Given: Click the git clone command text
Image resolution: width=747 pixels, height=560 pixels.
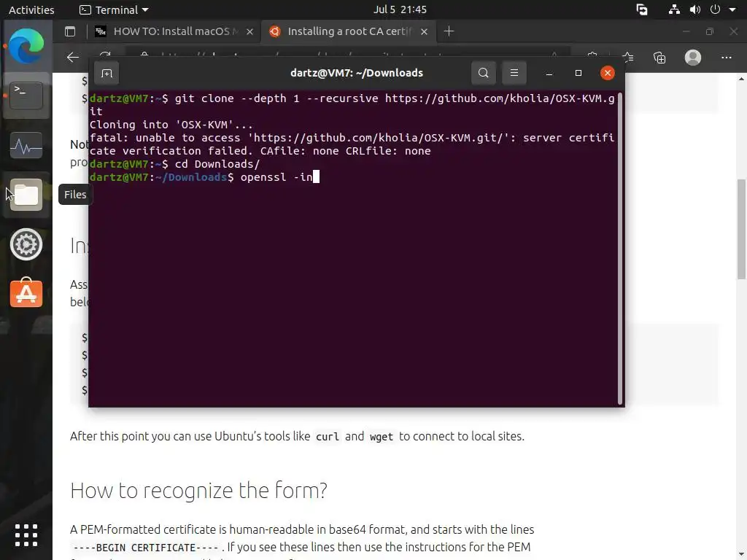Looking at the screenshot, I should point(352,105).
